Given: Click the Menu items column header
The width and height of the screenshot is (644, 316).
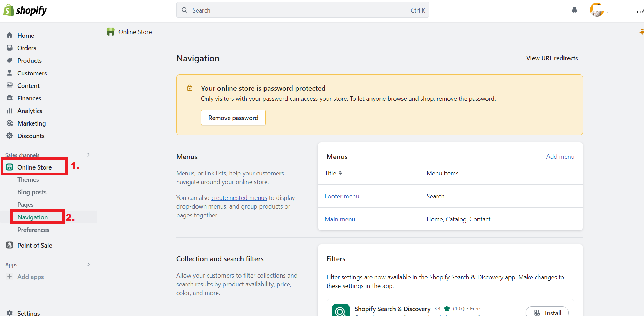Looking at the screenshot, I should click(442, 173).
